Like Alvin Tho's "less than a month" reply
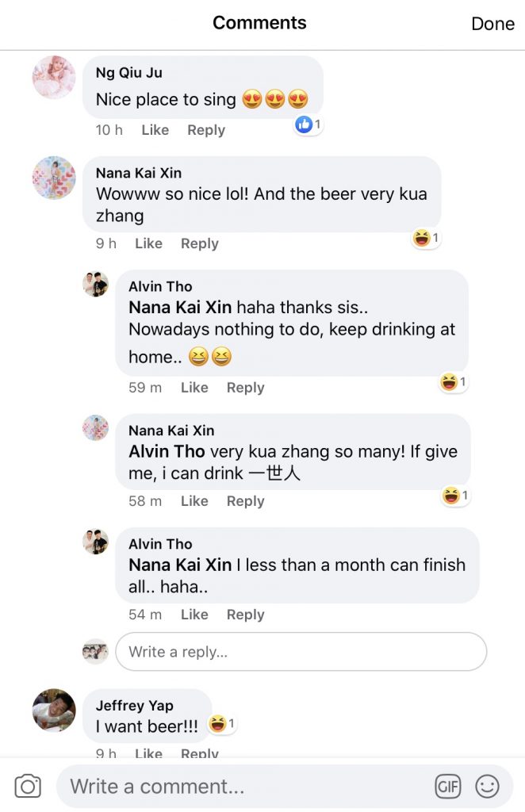Image resolution: width=525 pixels, height=812 pixels. 194,615
